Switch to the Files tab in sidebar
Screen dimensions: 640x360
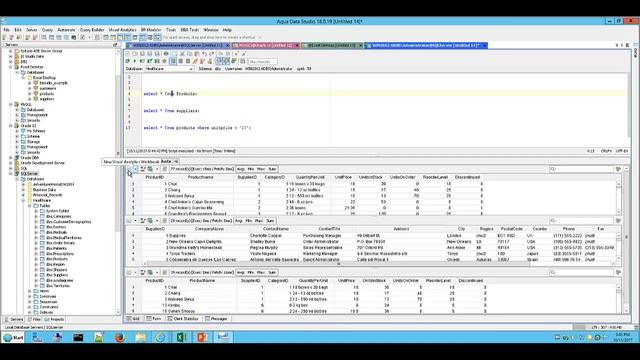pos(34,319)
